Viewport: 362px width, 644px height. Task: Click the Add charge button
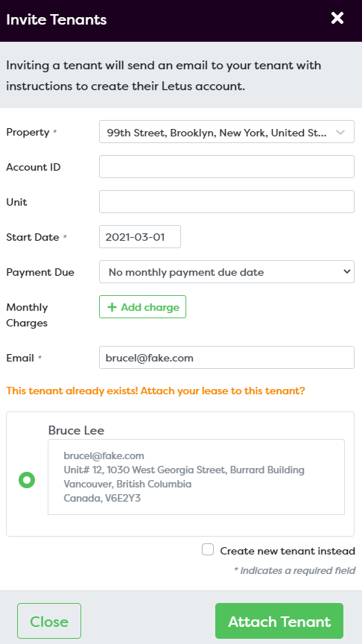click(x=142, y=307)
